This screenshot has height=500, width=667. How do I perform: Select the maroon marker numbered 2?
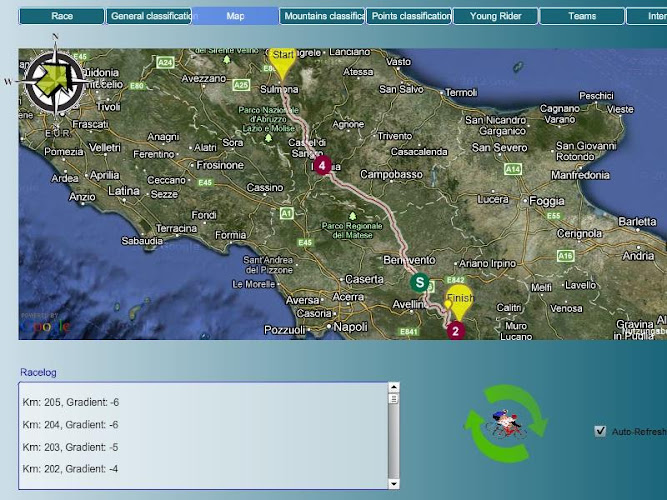(x=456, y=331)
